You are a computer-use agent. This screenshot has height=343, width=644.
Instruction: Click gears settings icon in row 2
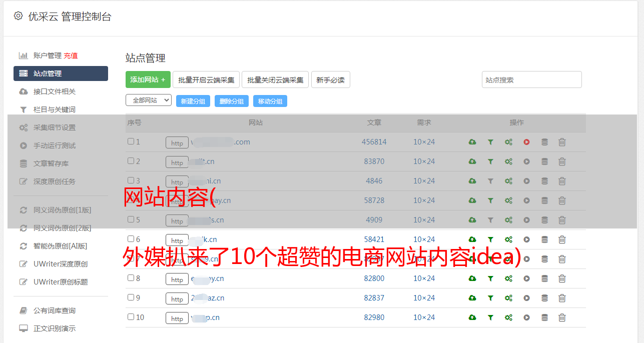tap(508, 161)
